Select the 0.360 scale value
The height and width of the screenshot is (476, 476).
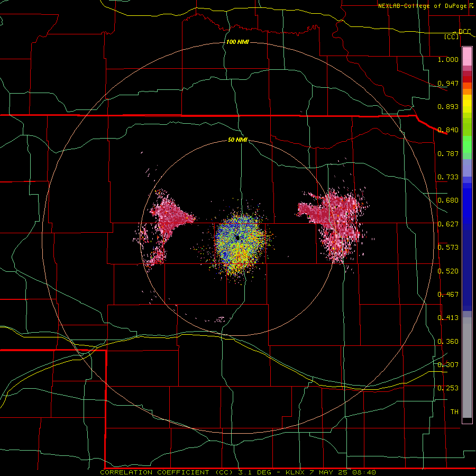pos(448,342)
